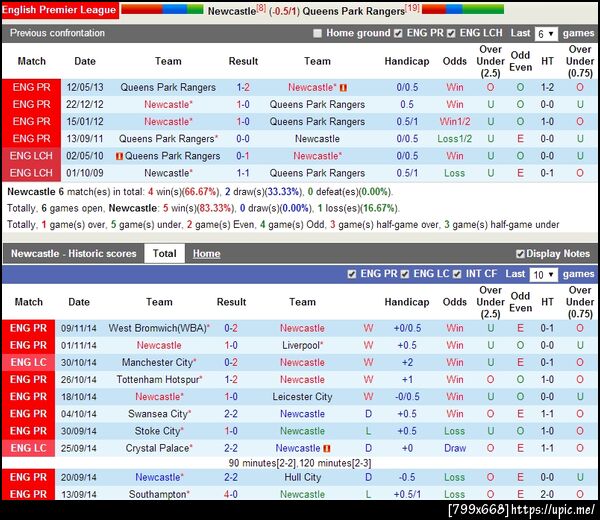Click Crystal Palace team name
This screenshot has width=600, height=520.
coord(159,448)
